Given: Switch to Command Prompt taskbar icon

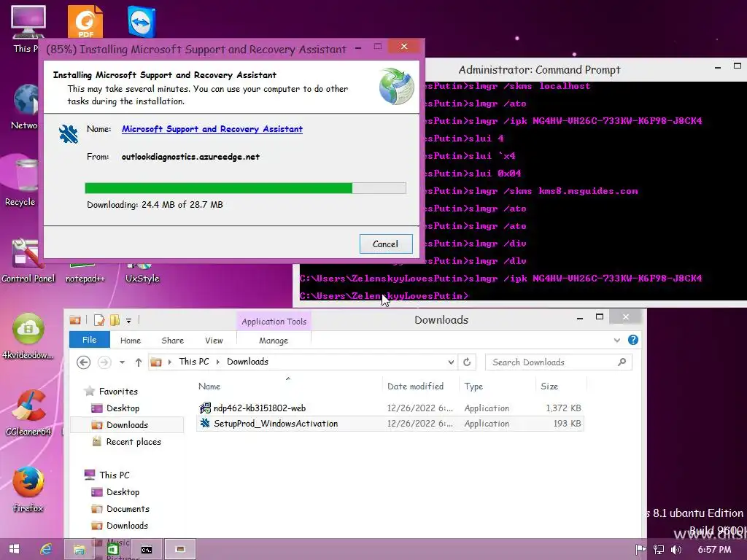Looking at the screenshot, I should point(147,549).
